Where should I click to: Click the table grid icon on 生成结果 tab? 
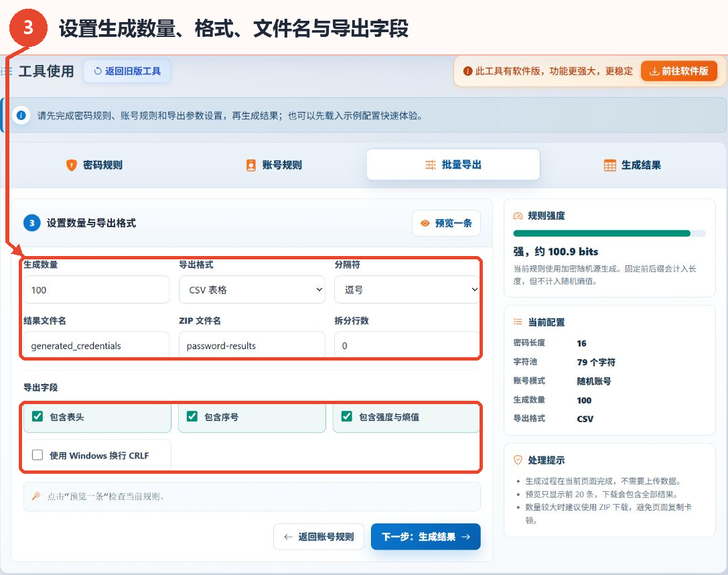pos(609,165)
